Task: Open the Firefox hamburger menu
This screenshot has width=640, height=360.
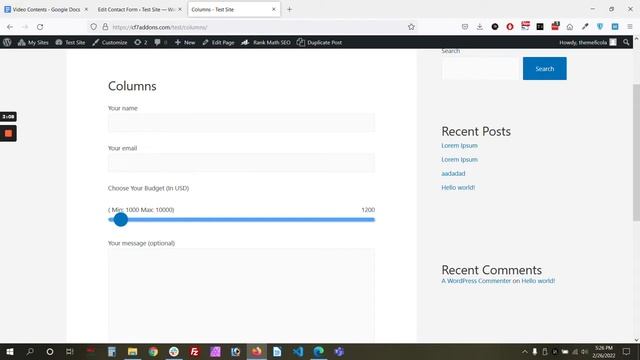Action: (630, 27)
